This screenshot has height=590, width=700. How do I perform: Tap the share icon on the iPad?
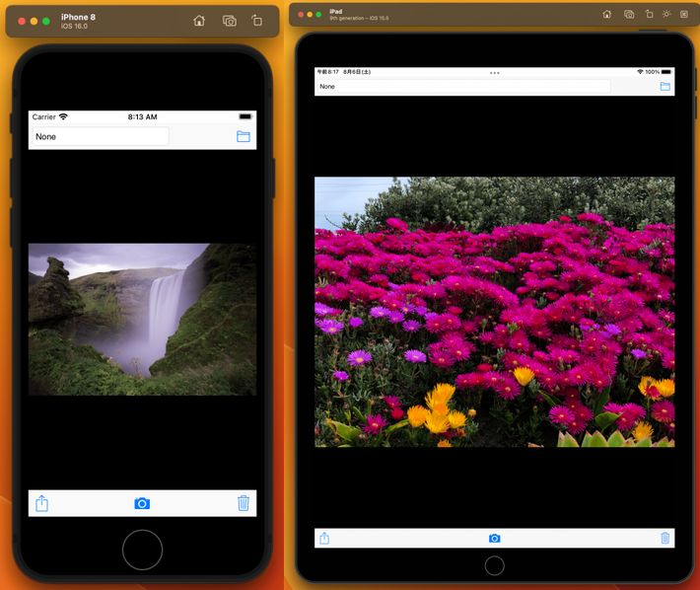(x=324, y=539)
